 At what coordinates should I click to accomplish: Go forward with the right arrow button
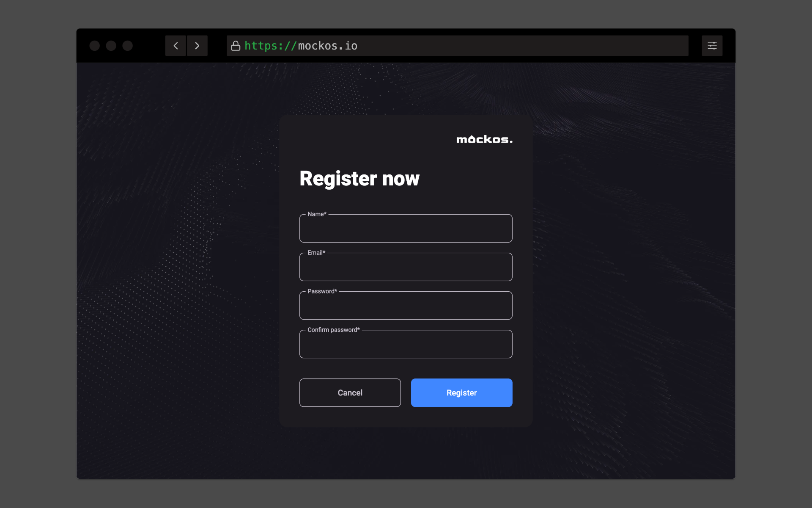(197, 46)
